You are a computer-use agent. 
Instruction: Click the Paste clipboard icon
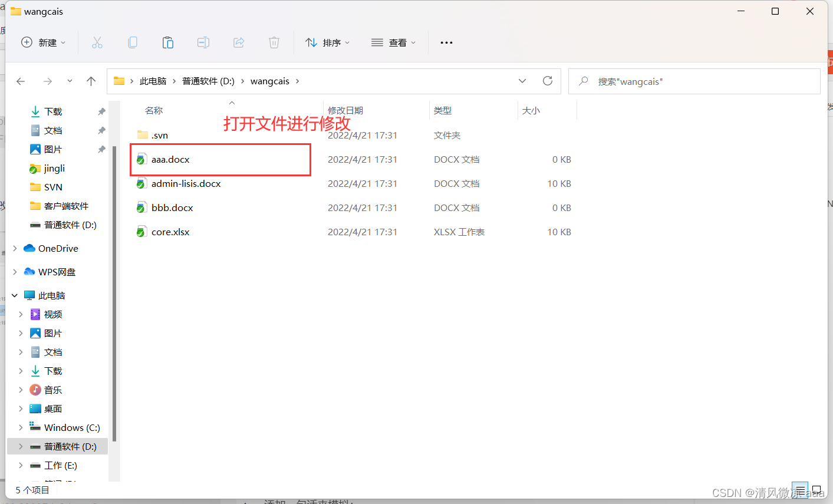pyautogui.click(x=168, y=42)
